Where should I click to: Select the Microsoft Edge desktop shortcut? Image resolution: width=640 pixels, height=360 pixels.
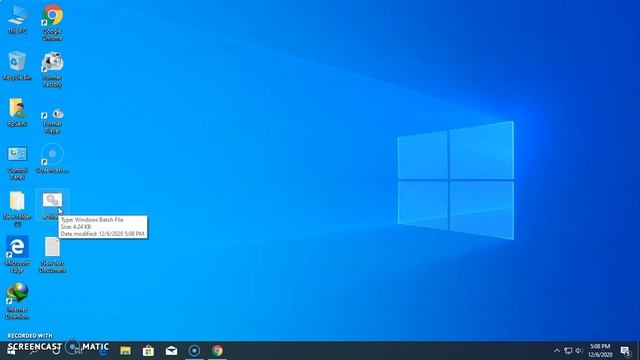(x=17, y=254)
